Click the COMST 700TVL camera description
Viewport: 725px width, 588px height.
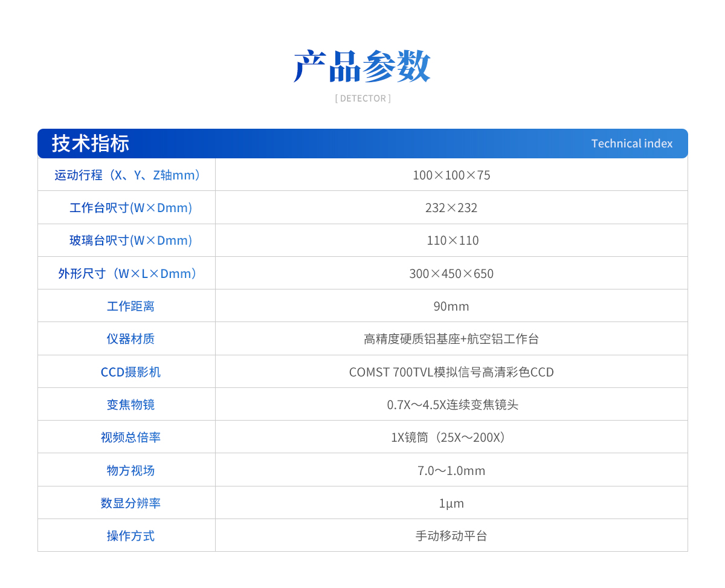tap(451, 372)
